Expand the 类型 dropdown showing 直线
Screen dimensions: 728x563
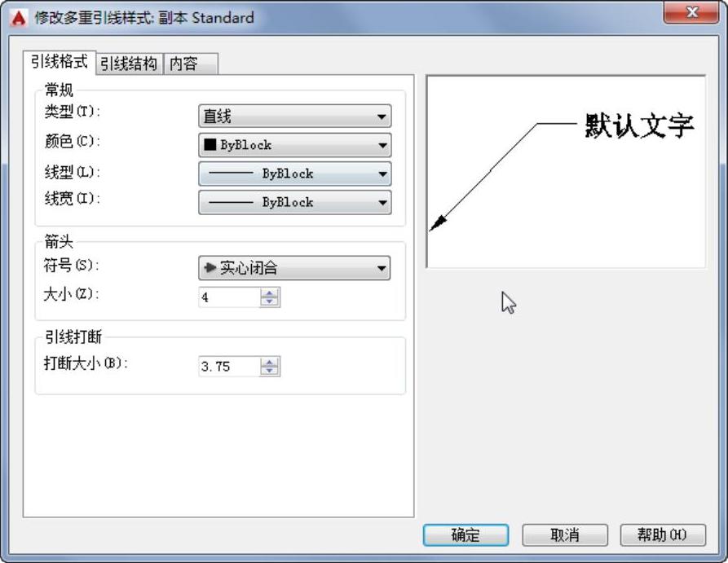click(x=294, y=117)
